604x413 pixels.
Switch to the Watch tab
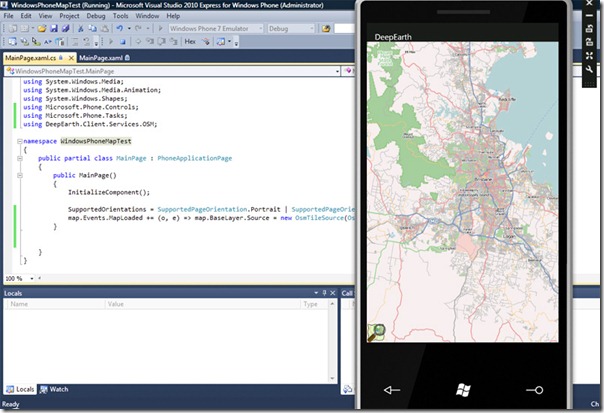(54, 389)
